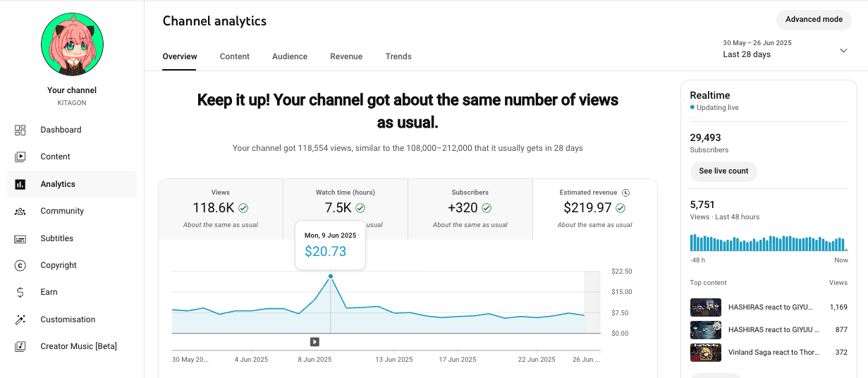Image resolution: width=868 pixels, height=378 pixels.
Task: Open Vinland Saga react video thumbnail
Action: tap(705, 352)
